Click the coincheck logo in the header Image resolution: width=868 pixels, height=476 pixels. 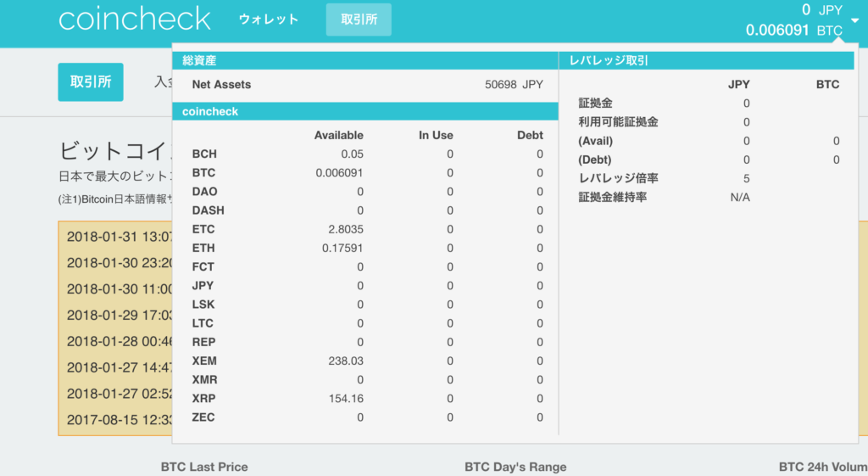134,19
